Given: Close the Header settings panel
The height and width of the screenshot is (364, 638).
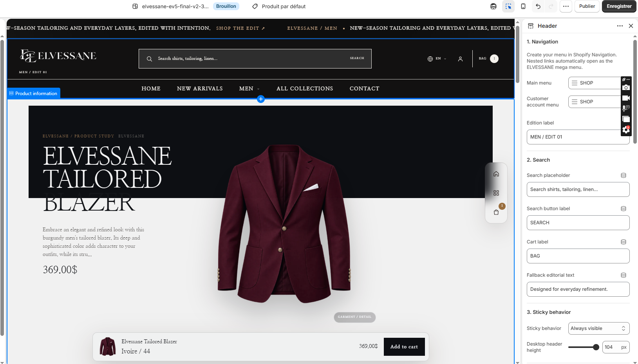Looking at the screenshot, I should coord(631,26).
